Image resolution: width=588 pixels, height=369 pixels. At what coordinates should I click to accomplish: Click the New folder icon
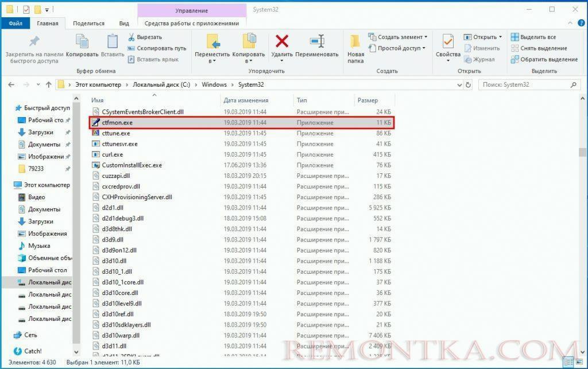point(355,41)
